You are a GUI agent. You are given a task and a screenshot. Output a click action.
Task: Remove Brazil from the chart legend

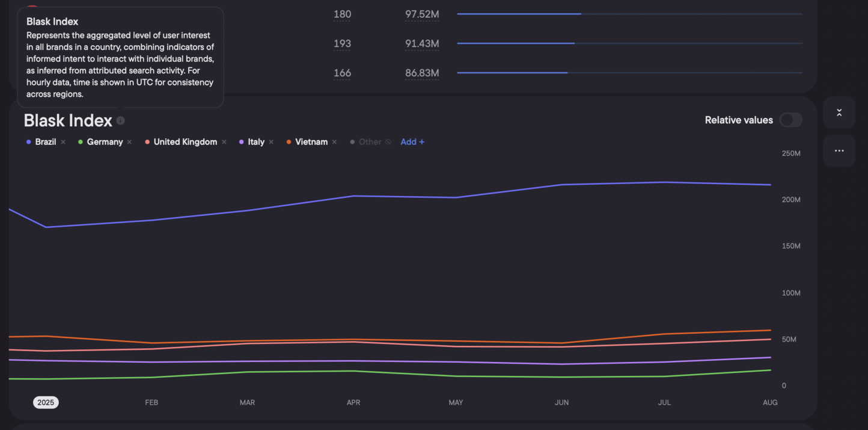[x=63, y=142]
